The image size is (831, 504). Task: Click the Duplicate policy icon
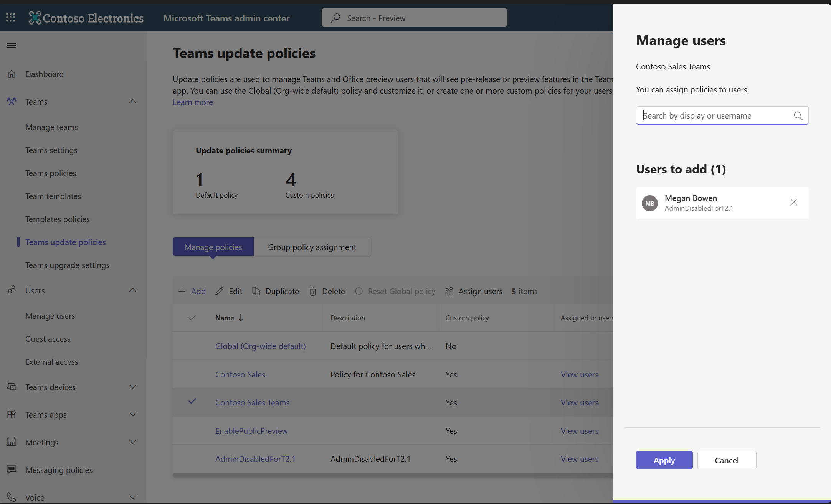pos(255,291)
